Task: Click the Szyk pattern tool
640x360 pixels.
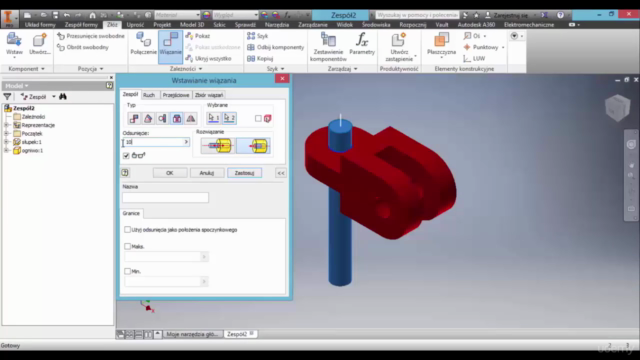Action: 258,36
